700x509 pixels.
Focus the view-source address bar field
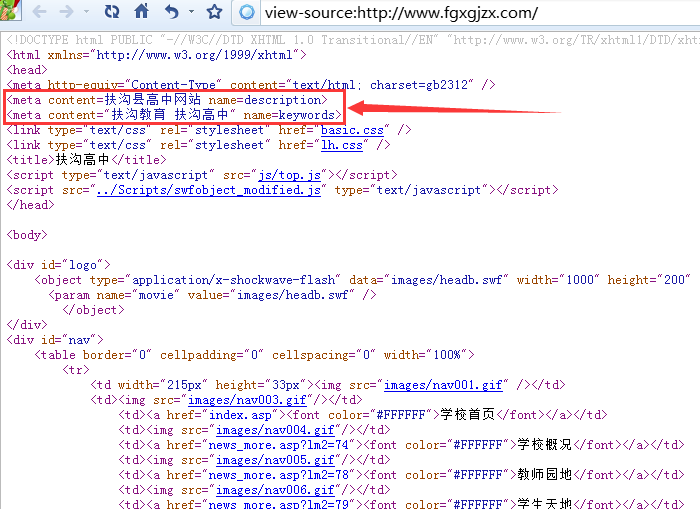click(x=480, y=13)
